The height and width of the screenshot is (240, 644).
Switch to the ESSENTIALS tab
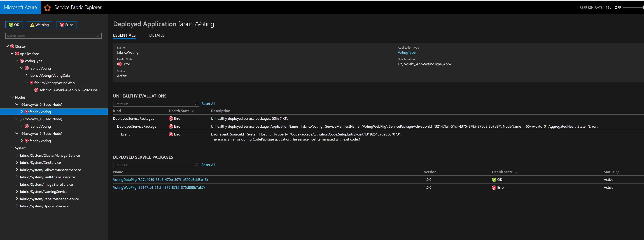[124, 35]
